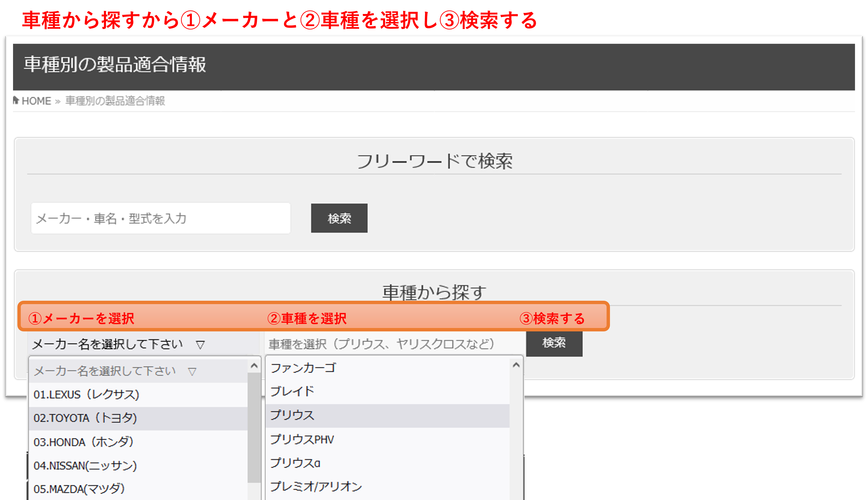
Task: Click the 車種から探す section heading
Action: (x=434, y=293)
